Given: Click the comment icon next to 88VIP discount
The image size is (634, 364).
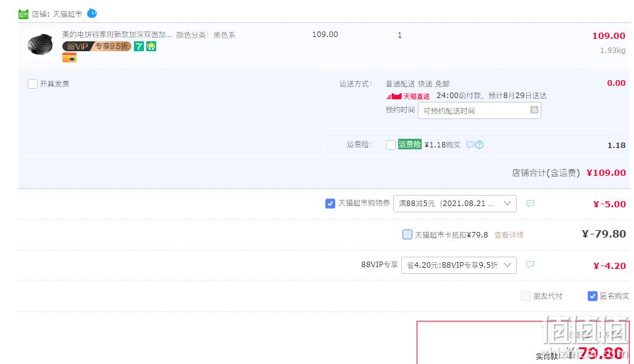Looking at the screenshot, I should [530, 265].
